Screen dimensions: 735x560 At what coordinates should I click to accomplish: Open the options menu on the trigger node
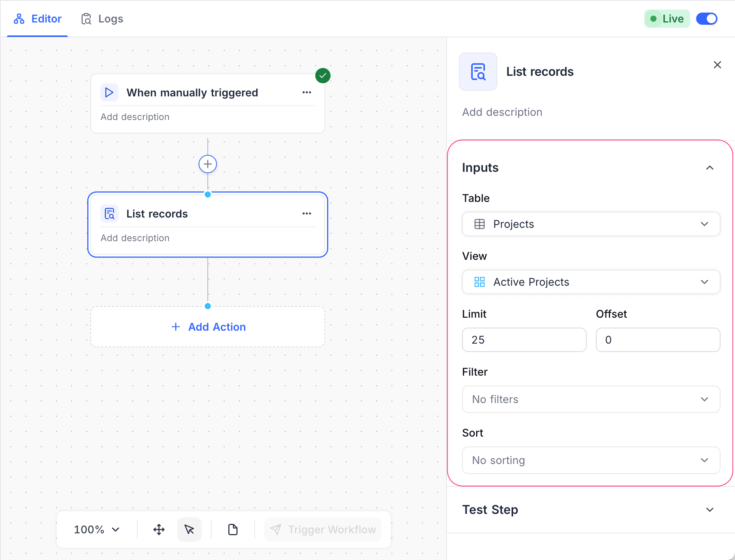point(307,92)
